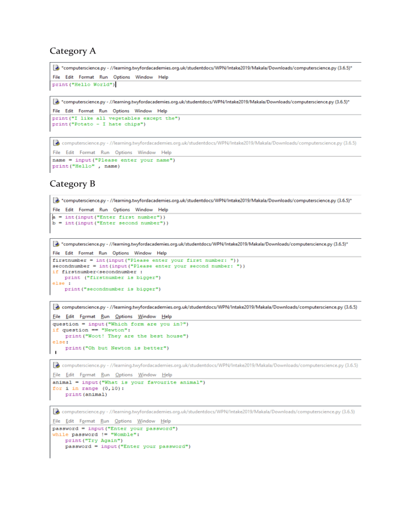Open Options menu in the password window

pos(123,421)
